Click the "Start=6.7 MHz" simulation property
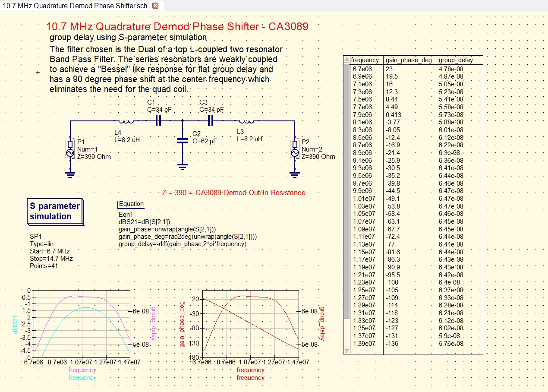548x392 pixels. click(50, 251)
